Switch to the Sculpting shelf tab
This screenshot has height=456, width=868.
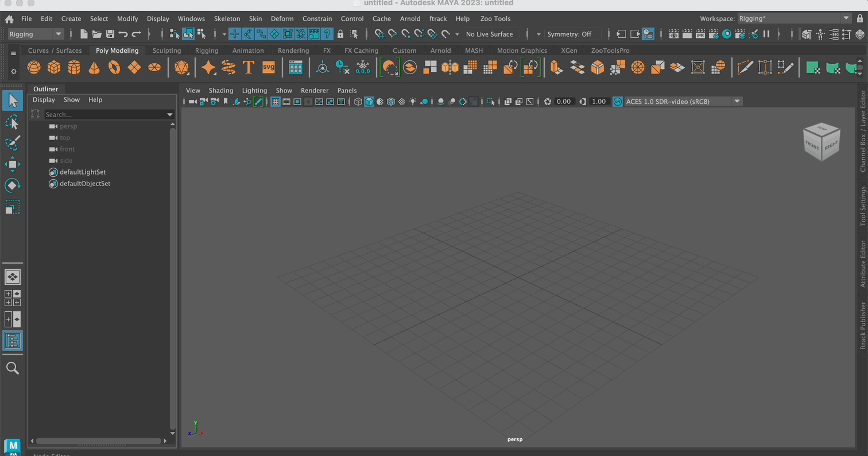click(166, 51)
